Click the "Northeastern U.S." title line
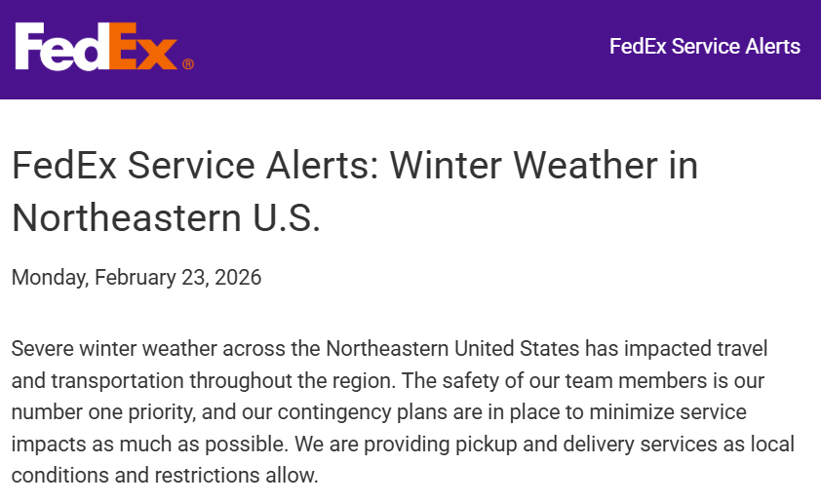 click(x=166, y=217)
